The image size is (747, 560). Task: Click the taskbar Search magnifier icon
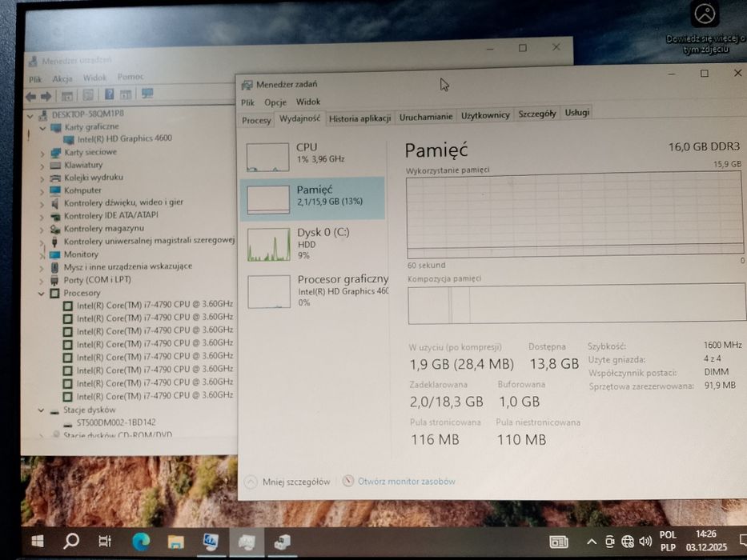[71, 541]
